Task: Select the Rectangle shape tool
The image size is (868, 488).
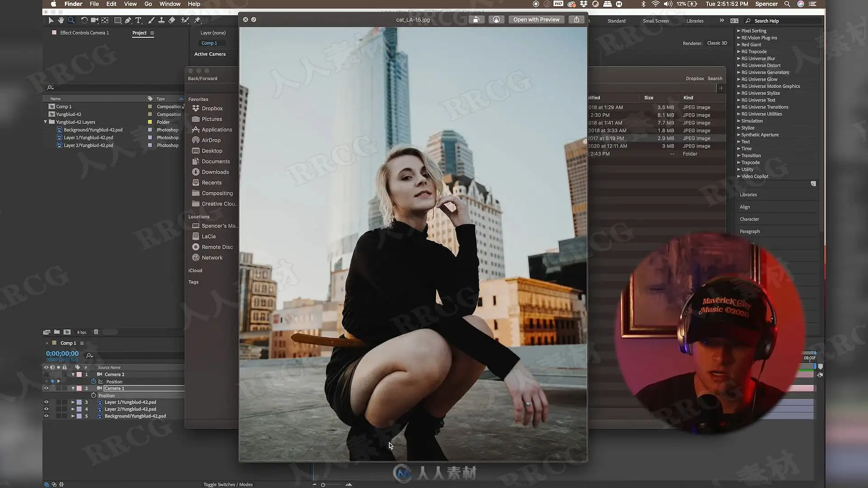Action: [x=118, y=20]
